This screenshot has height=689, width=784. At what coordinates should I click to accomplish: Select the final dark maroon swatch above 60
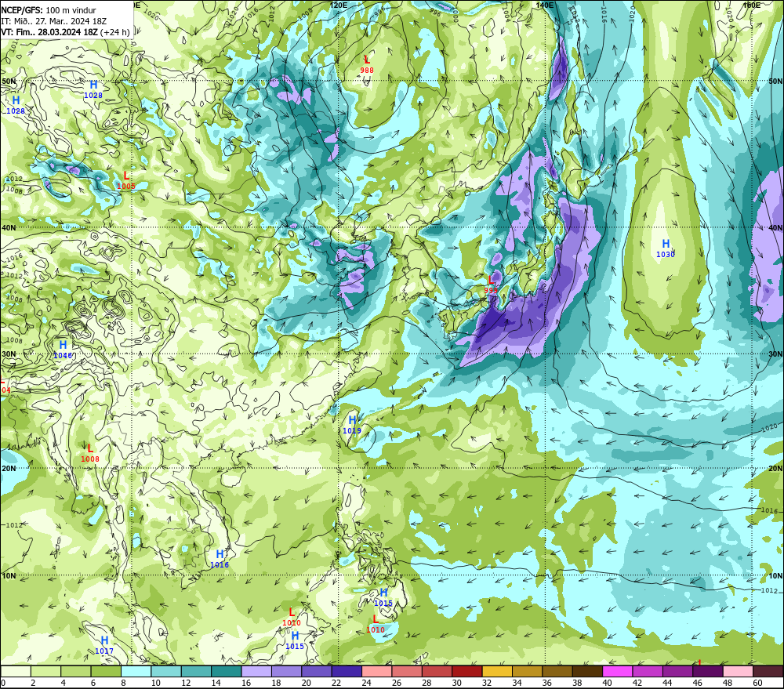click(768, 671)
